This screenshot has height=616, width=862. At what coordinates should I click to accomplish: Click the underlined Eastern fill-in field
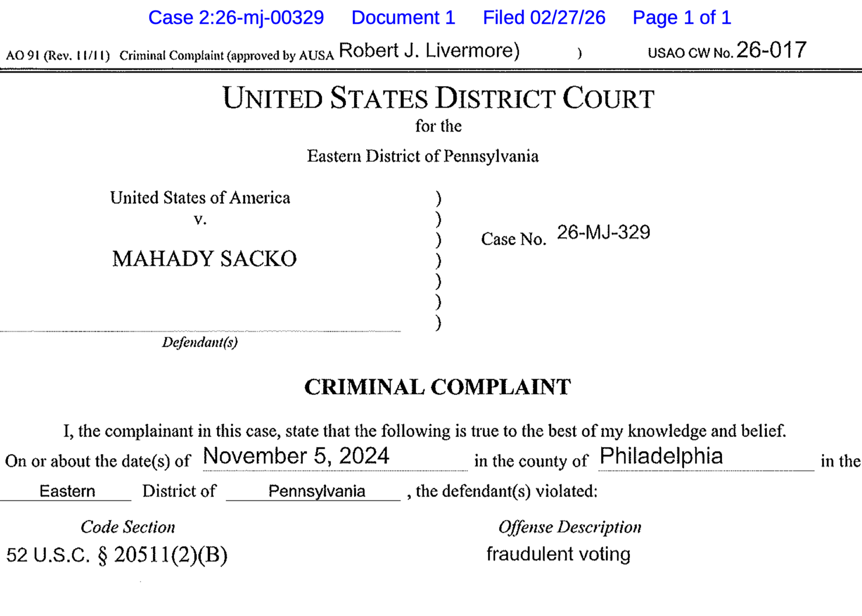(x=67, y=492)
